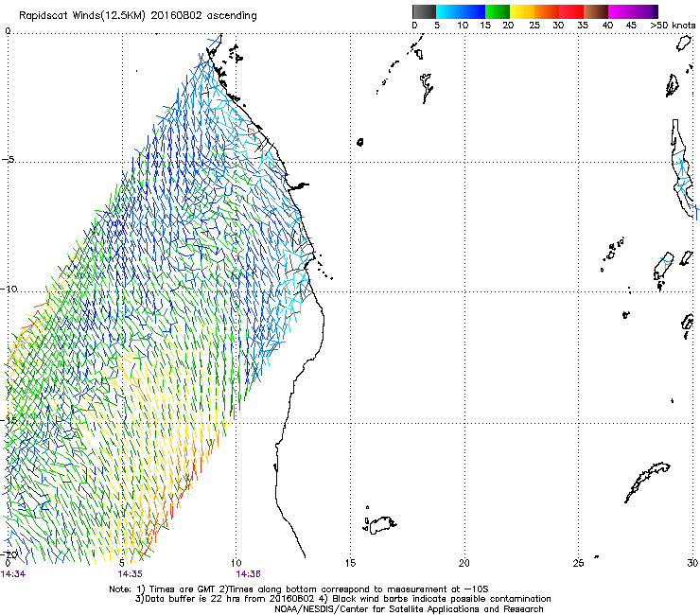The image size is (700, 615).
Task: Click the '>50 knots' legend label
Action: (x=673, y=26)
